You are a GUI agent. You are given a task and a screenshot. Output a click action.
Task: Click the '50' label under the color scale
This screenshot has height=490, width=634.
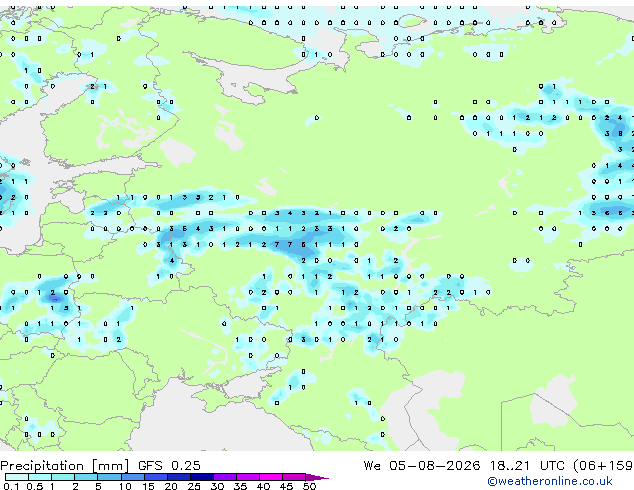tap(309, 486)
